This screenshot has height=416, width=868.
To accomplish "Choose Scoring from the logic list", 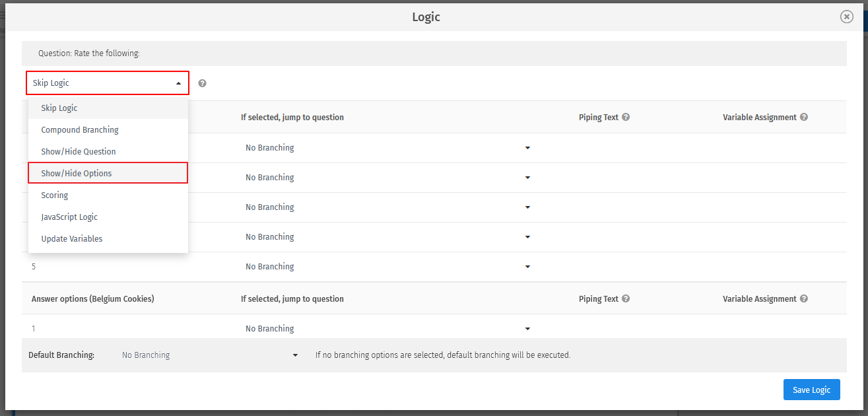I will tap(54, 195).
